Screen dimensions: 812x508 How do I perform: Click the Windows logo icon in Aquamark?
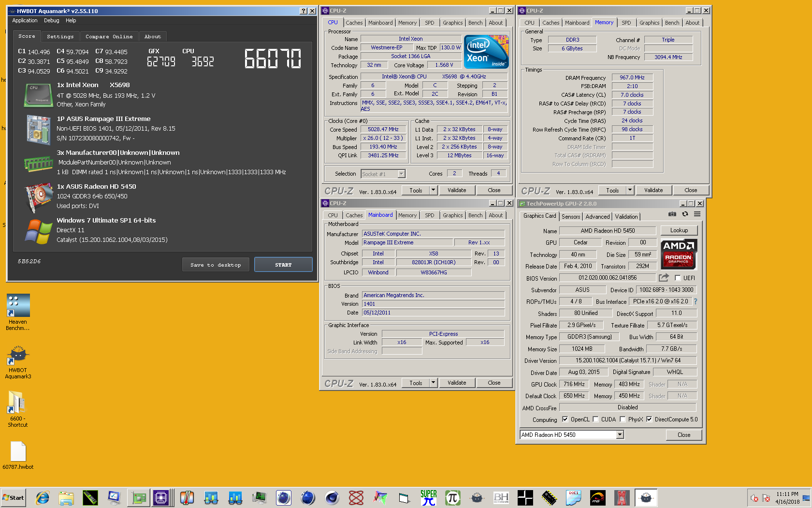[x=39, y=231]
